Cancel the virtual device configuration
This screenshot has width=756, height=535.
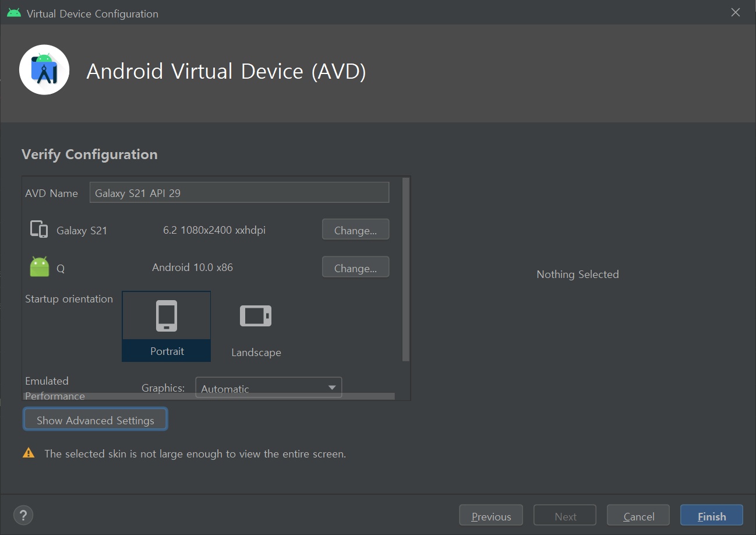point(638,516)
